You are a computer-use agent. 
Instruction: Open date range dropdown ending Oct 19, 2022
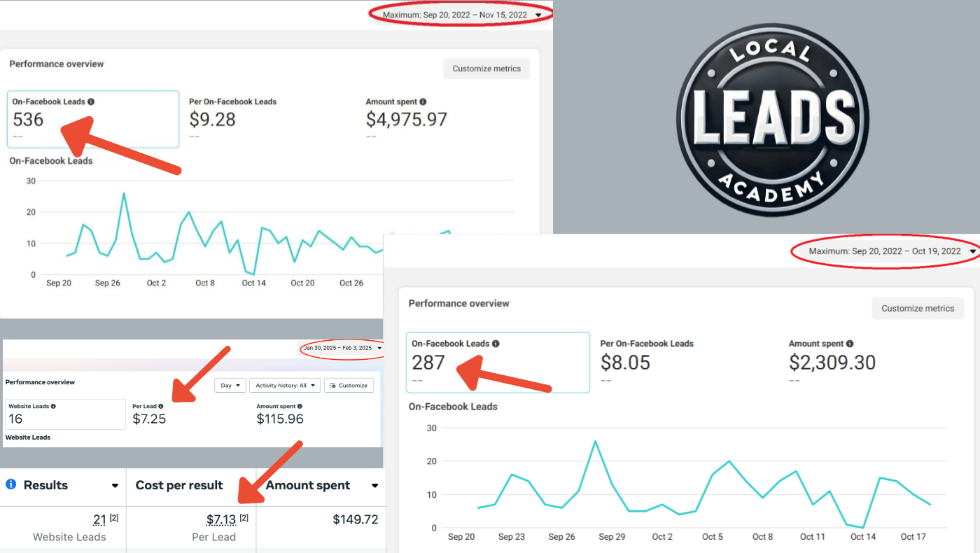pos(892,251)
